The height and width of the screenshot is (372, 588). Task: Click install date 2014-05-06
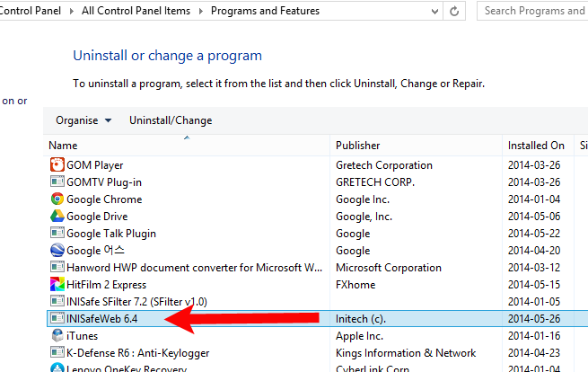(534, 217)
